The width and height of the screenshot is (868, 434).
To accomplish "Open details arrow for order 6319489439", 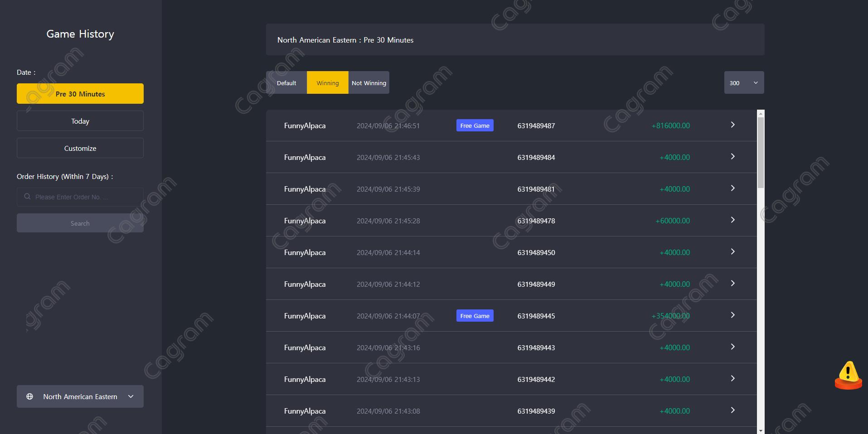I will coord(732,410).
